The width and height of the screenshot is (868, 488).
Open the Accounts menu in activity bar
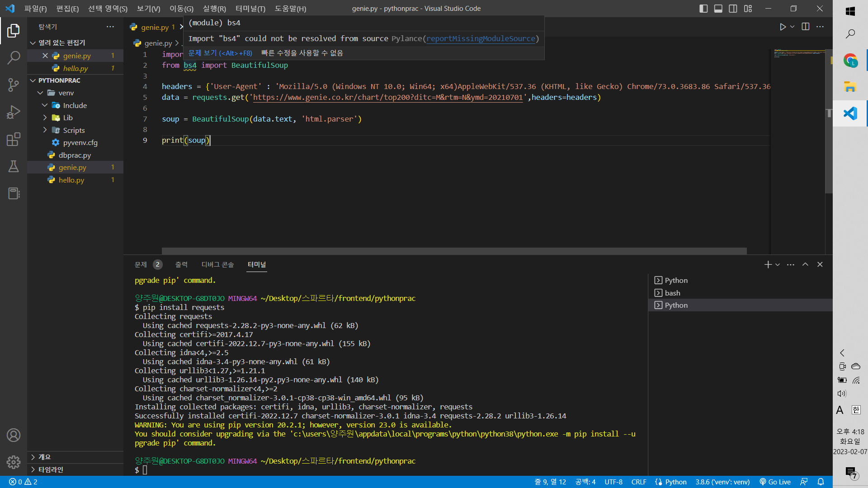[14, 435]
